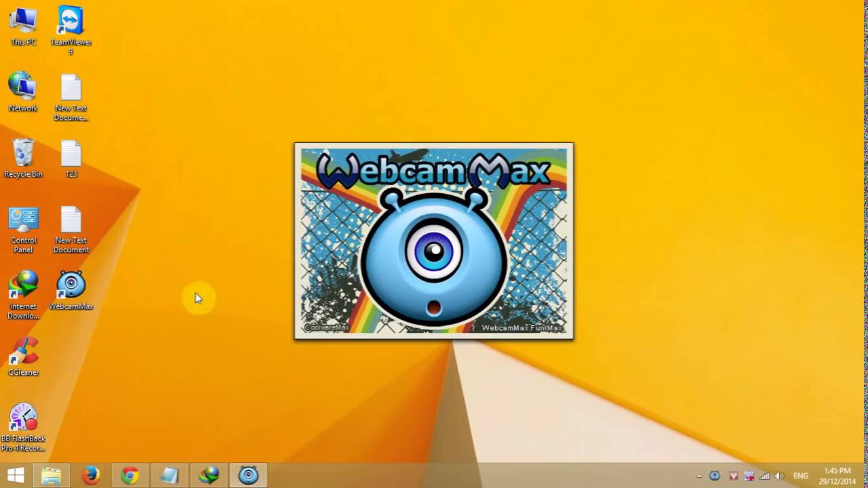Viewport: 868px width, 488px height.
Task: Launch Internet Download Manager desktop shortcut
Action: [23, 296]
